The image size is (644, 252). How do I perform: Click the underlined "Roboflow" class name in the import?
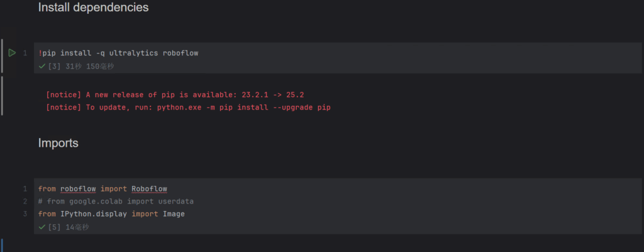(149, 188)
